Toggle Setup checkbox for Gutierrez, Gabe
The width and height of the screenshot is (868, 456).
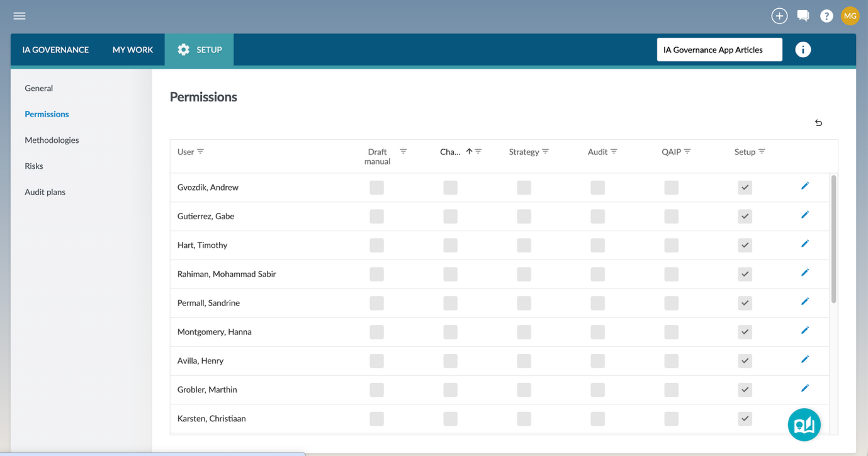(745, 216)
